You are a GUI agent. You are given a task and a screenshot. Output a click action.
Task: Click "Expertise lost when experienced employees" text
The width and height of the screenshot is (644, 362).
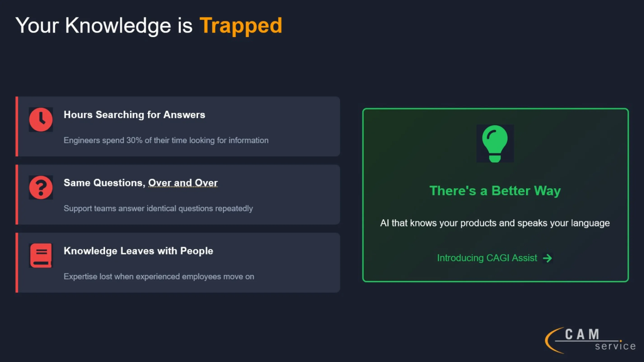click(x=159, y=276)
